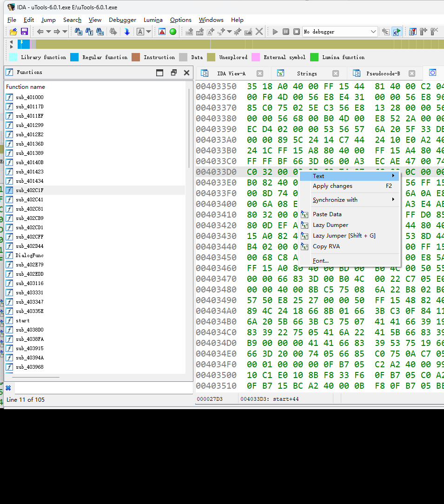
Task: Expand the back navigation history arrow
Action: pyautogui.click(x=48, y=32)
